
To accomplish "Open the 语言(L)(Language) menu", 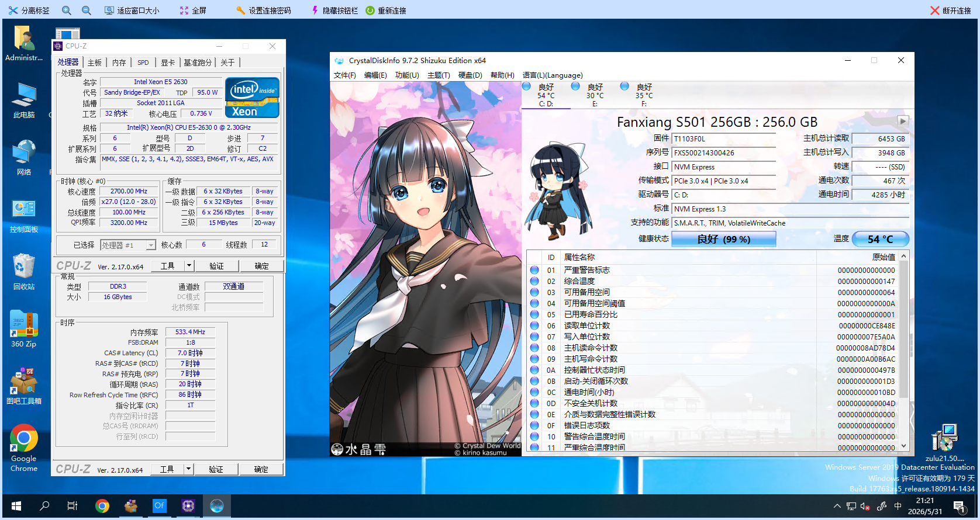I will [553, 75].
